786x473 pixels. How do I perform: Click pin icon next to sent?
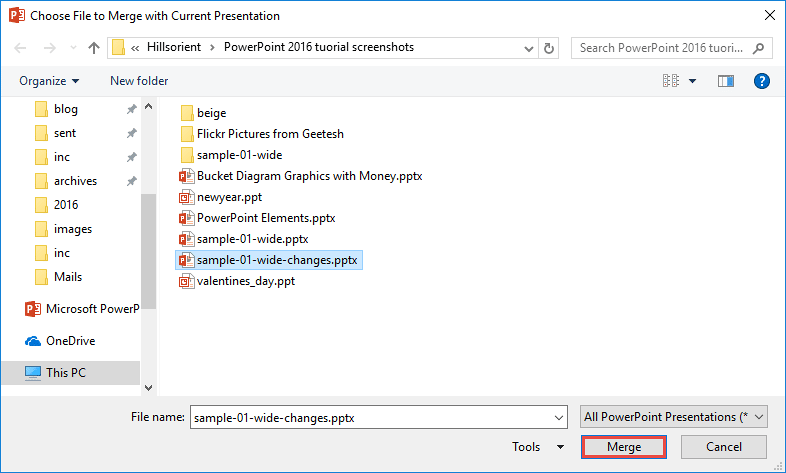[x=131, y=133]
